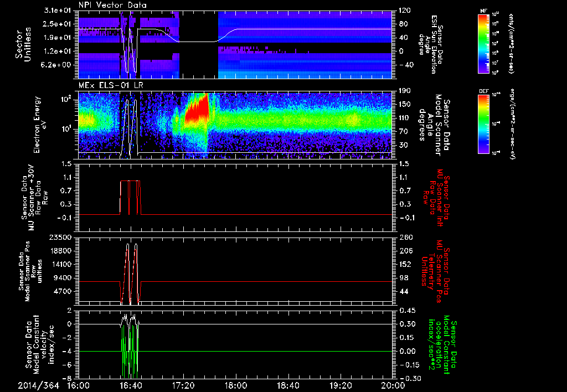Click the 0.00 acceleration tick value

pos(406,351)
